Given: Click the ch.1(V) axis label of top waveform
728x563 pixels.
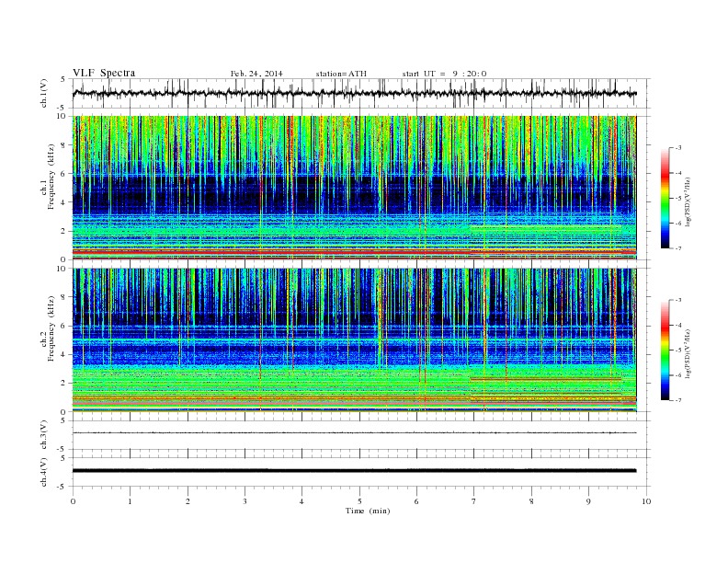Looking at the screenshot, I should (44, 93).
